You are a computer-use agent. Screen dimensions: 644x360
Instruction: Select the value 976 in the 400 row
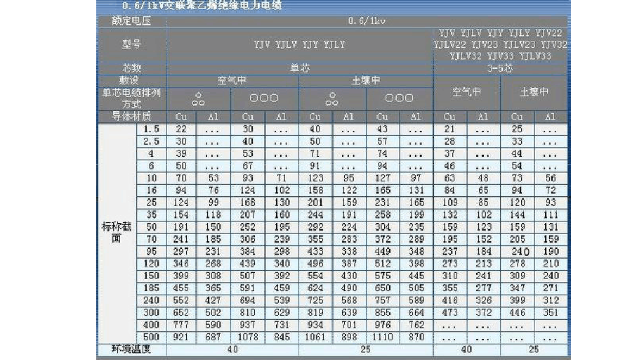[x=382, y=325]
